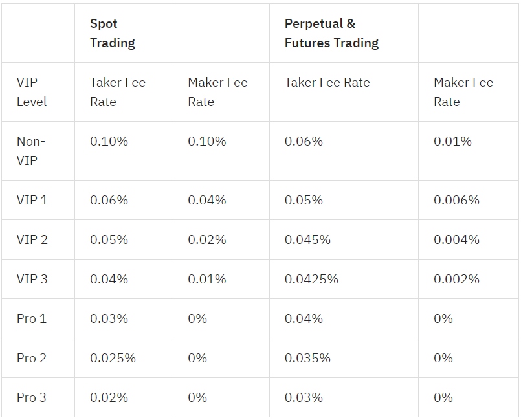Select the VIP 2 row label
The height and width of the screenshot is (420, 521).
tap(32, 239)
